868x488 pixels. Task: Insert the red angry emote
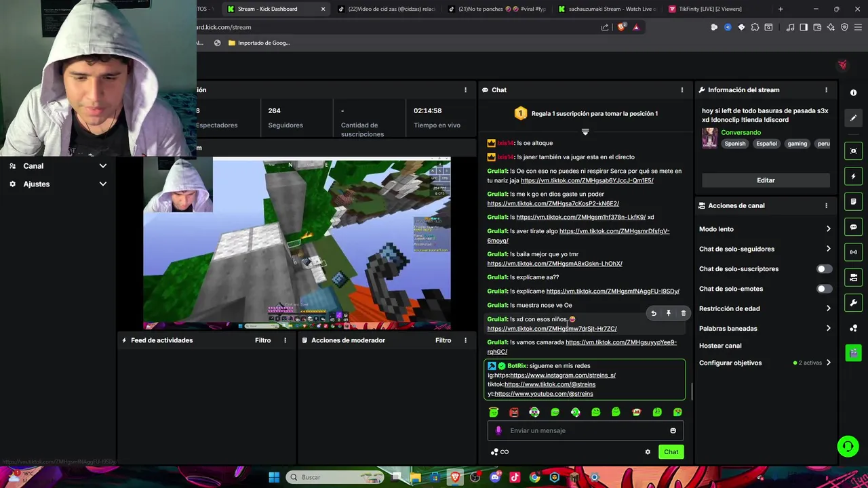pos(514,412)
